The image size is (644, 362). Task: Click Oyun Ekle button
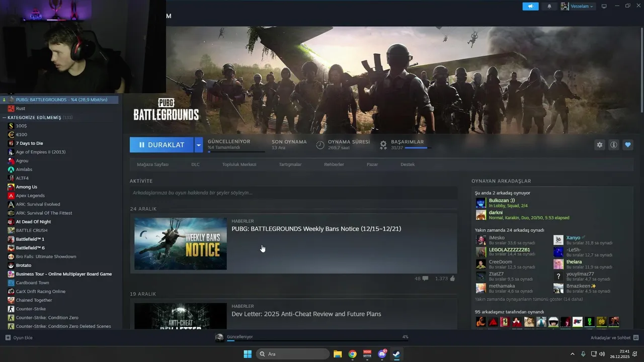[x=19, y=338]
